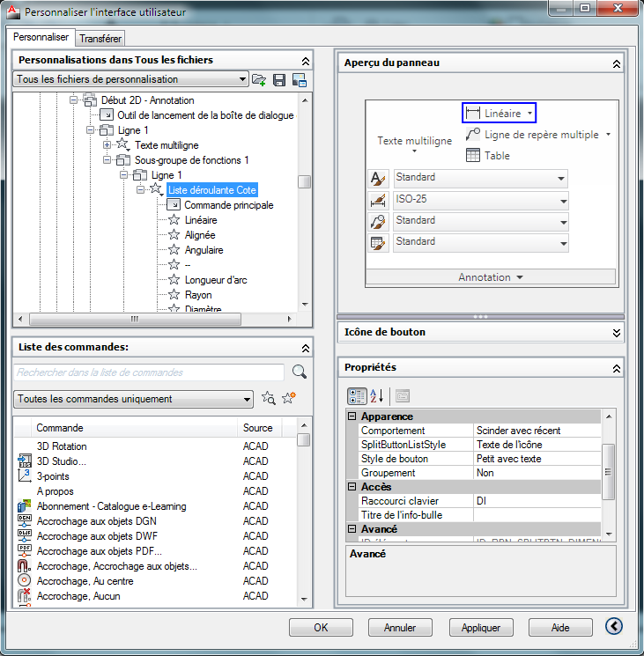Switch to the Transférer tab

click(x=100, y=38)
